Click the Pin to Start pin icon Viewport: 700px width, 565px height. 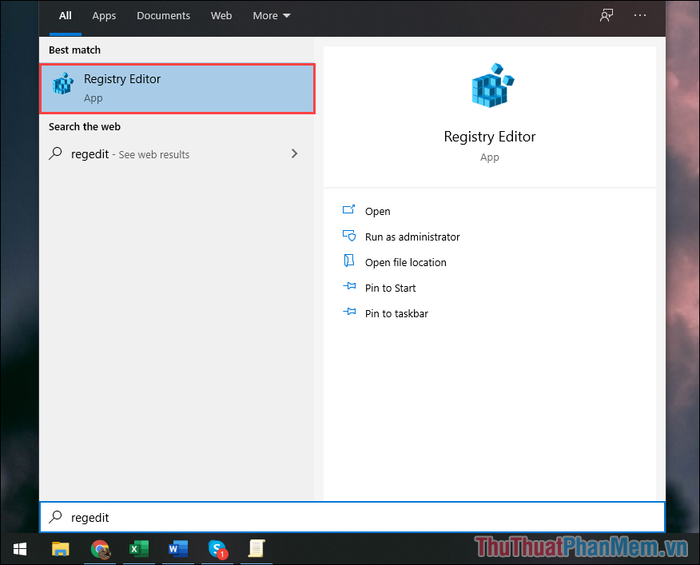(x=349, y=286)
